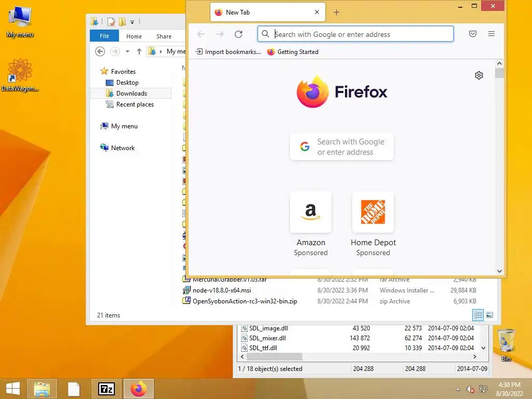Open Quick Access Toolbar customize dropdown in Explorer
Viewport: 532px width, 399px height.
[x=132, y=22]
